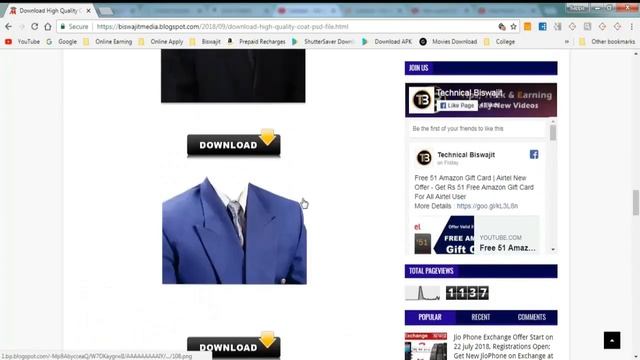Open the blue coat suit image
Screen dimensions: 640x360
[234, 231]
